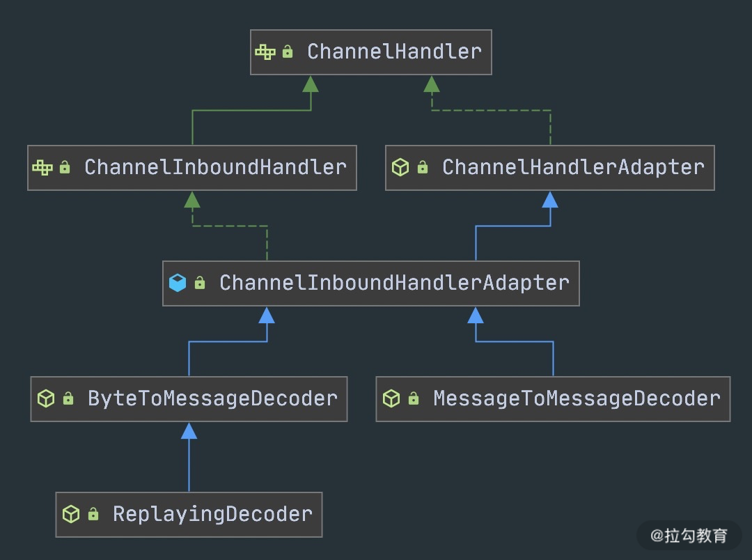Click the 拉勾教育 watermark badge

click(x=689, y=535)
